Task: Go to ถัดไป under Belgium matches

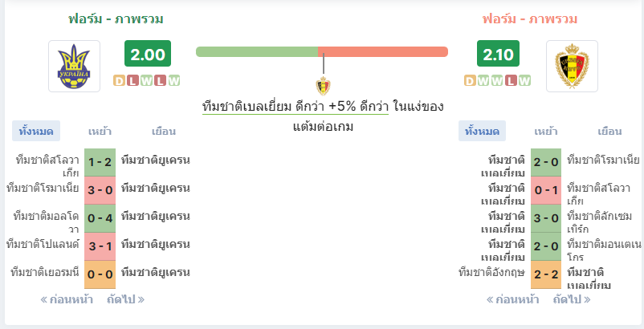Action: [x=572, y=299]
